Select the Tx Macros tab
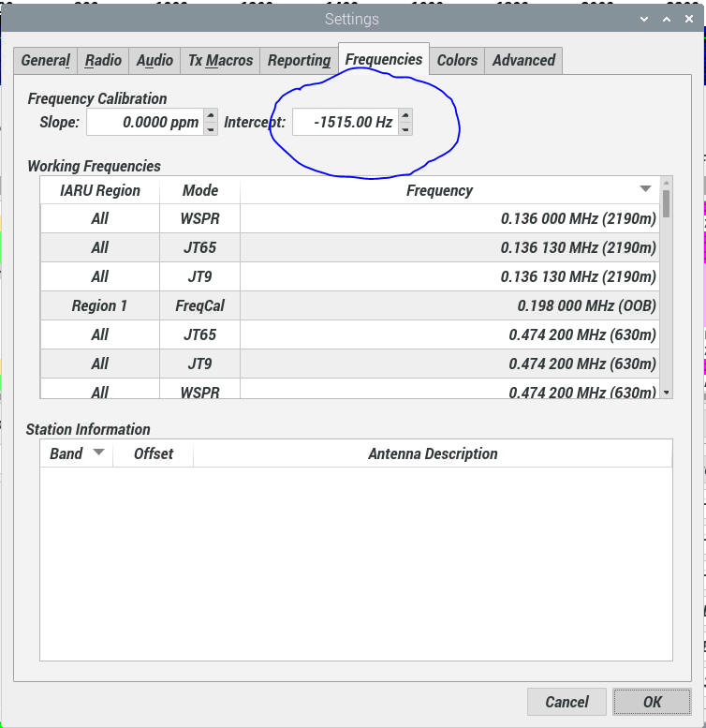The height and width of the screenshot is (728, 706). 220,60
